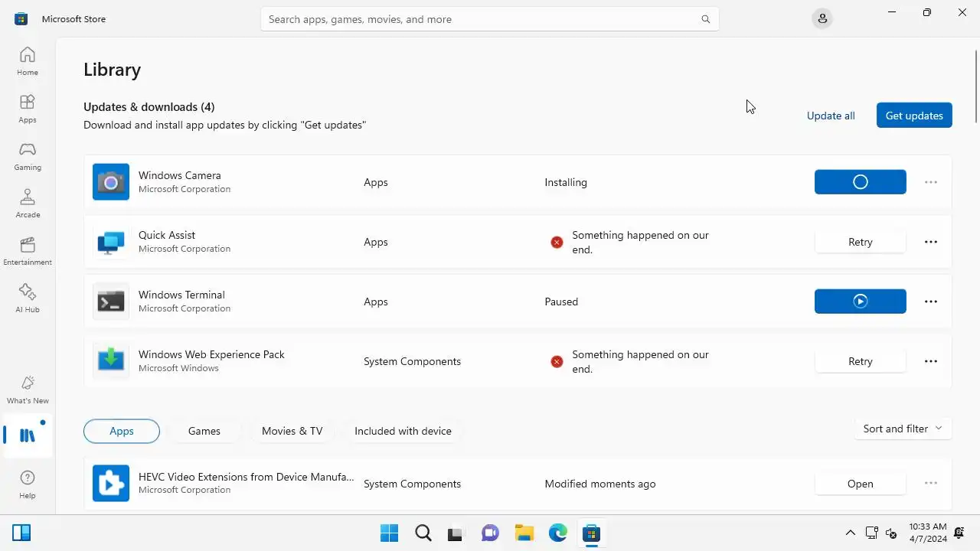Click the Quick Assist title text

click(167, 235)
